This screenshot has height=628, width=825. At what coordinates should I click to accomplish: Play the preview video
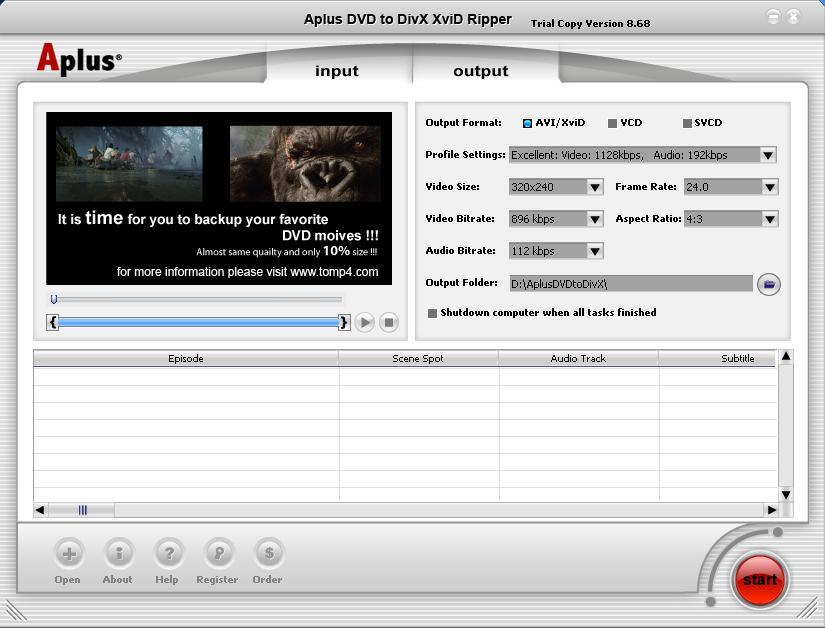365,322
